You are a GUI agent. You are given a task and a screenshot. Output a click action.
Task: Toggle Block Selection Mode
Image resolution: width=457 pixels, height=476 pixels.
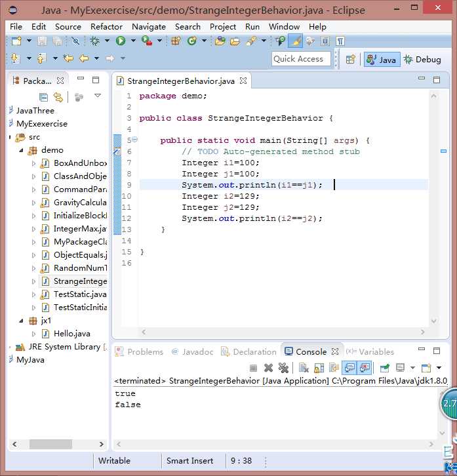click(325, 41)
